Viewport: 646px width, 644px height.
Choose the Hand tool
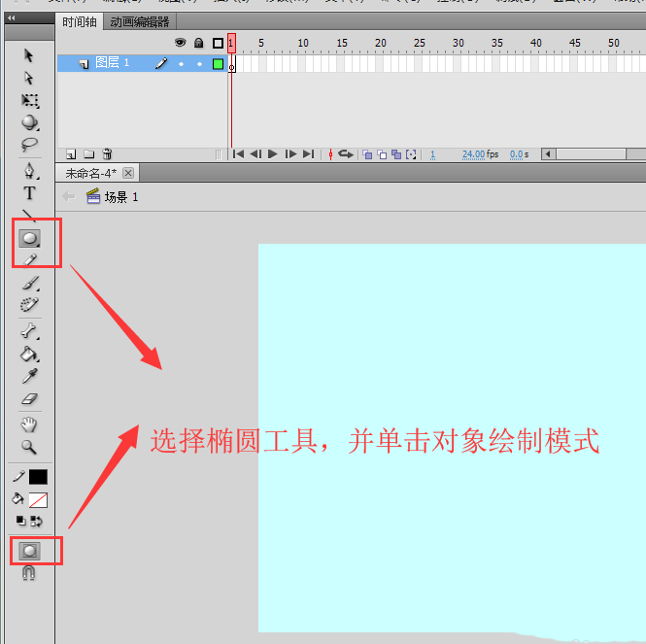(x=29, y=424)
